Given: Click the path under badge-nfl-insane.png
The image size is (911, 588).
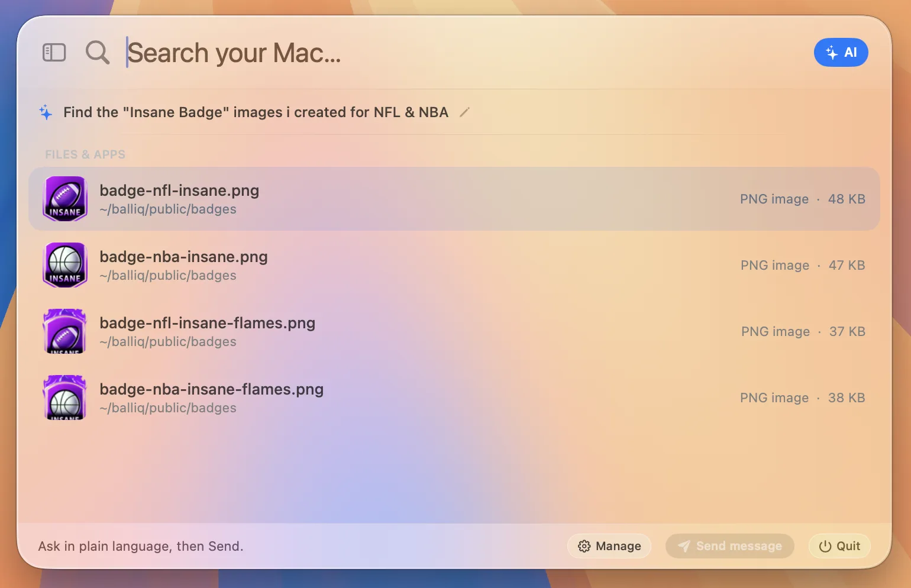Looking at the screenshot, I should pos(168,209).
